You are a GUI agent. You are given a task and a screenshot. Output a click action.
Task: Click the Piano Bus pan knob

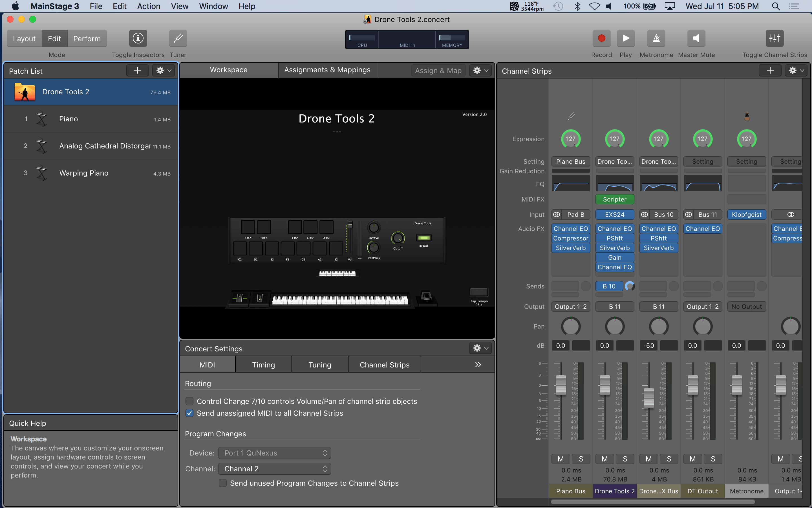571,326
